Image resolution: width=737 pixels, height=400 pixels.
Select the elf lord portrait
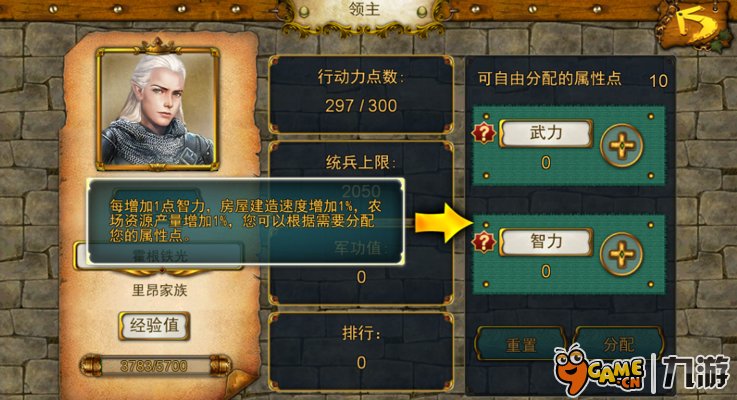[x=157, y=109]
